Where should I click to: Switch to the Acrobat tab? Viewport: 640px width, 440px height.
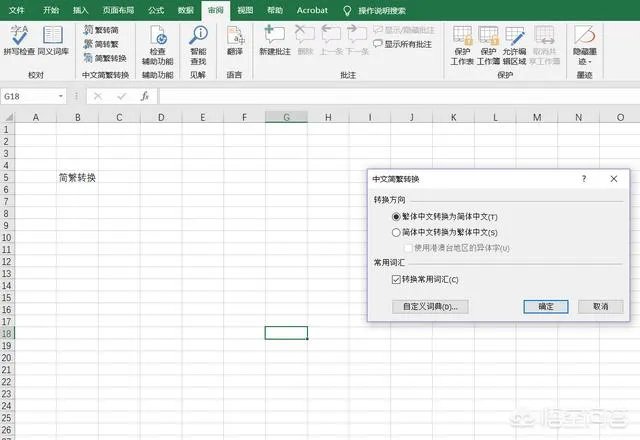coord(312,10)
